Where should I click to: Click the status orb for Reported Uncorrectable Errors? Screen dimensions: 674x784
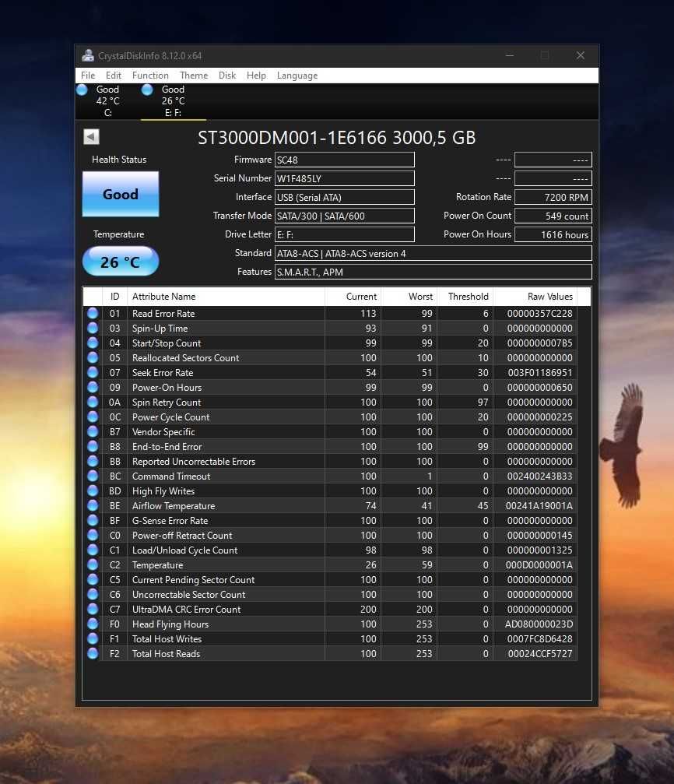click(x=93, y=461)
